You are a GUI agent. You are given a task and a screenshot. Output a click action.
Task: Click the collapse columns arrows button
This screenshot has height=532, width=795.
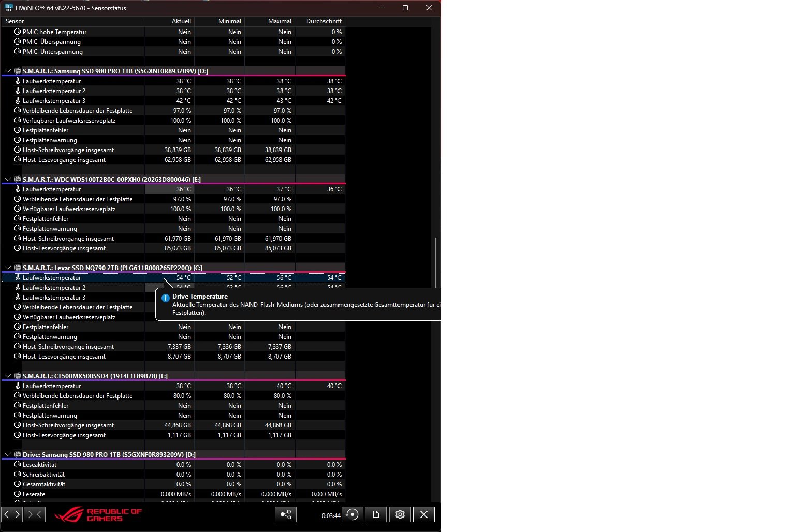(35, 514)
